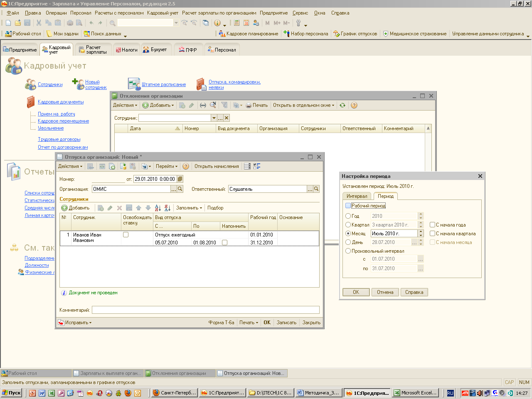Enable the С начала года checkbox
This screenshot has width=532, height=399.
432,225
